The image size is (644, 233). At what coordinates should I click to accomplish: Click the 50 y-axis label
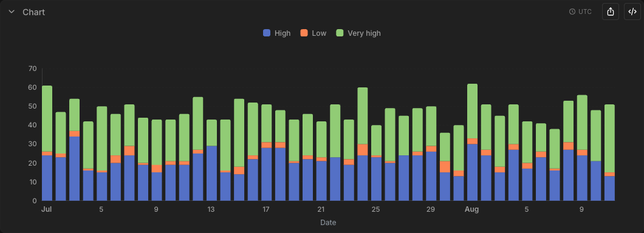32,106
